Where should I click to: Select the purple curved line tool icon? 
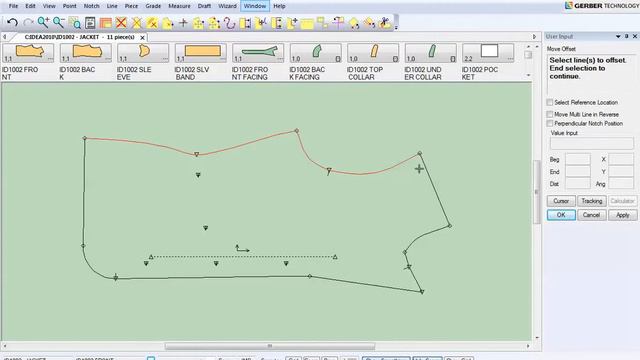[x=229, y=23]
